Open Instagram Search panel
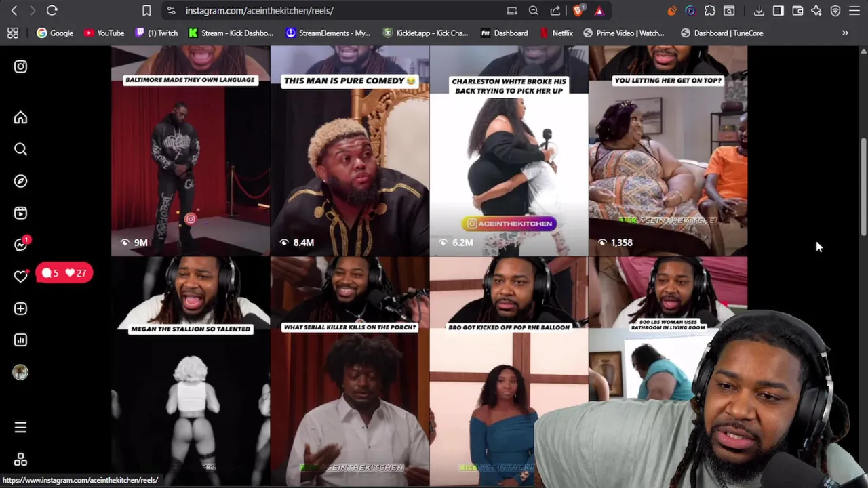The width and height of the screenshot is (868, 488). coord(20,149)
